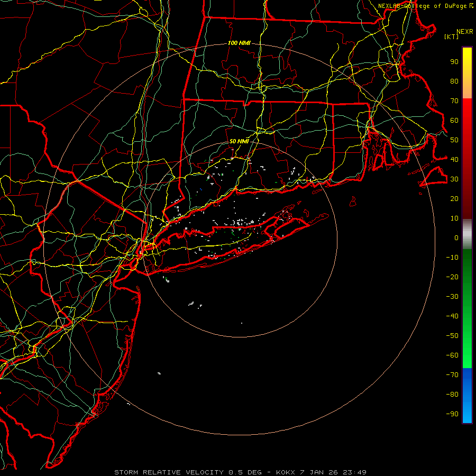Screen dimensions: 476x476
Task: Select the 20 value on the velocity scale
Action: point(454,199)
